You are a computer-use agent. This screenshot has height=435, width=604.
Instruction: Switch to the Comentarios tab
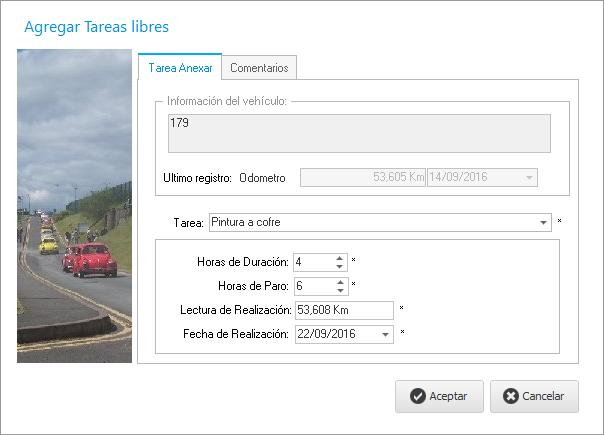[259, 68]
